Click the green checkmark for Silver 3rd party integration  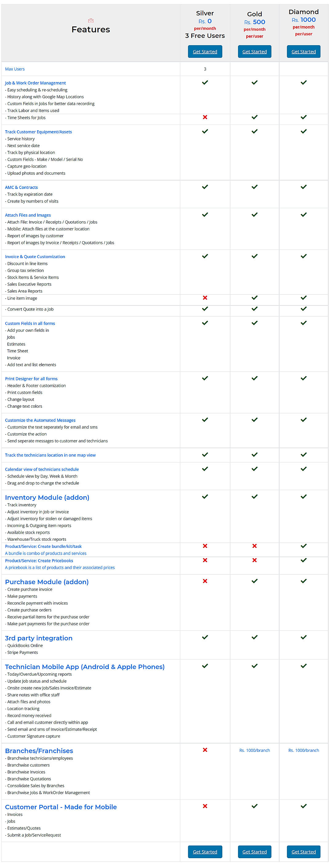204,637
